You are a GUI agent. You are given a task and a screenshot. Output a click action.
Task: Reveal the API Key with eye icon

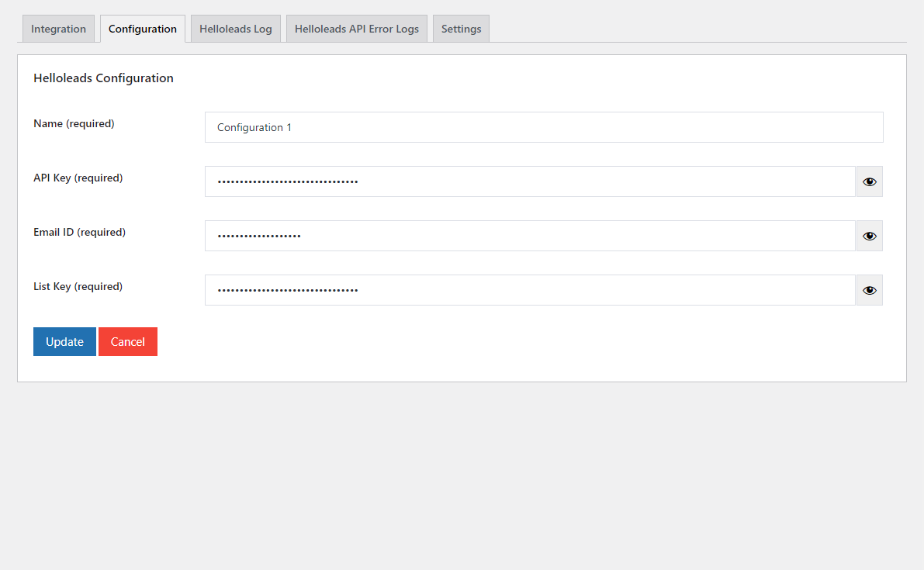[869, 181]
